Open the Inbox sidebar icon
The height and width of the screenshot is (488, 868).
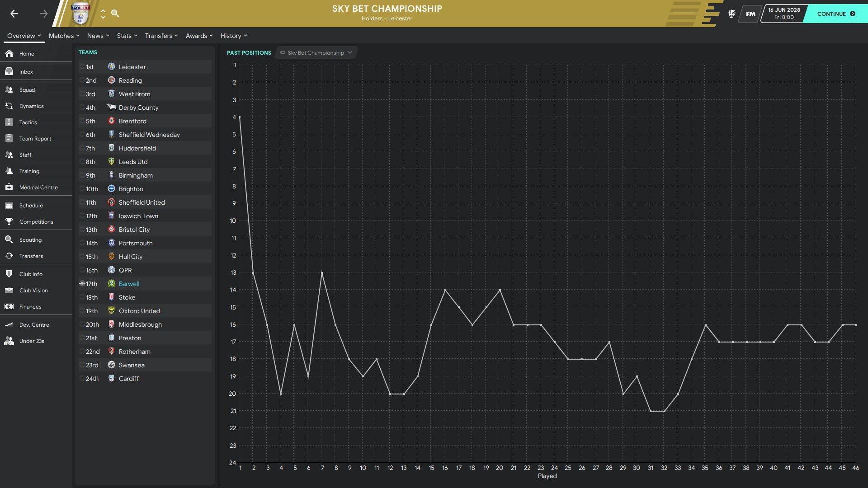tap(9, 71)
